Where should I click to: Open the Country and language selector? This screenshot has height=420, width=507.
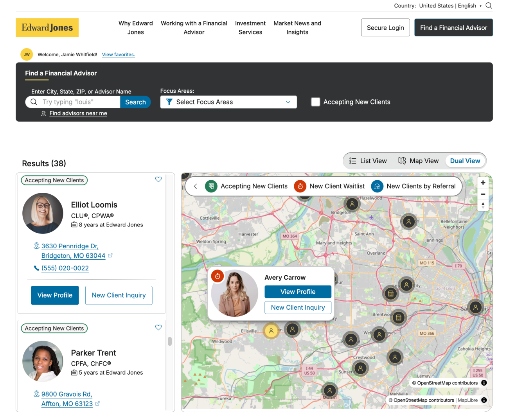pos(438,6)
